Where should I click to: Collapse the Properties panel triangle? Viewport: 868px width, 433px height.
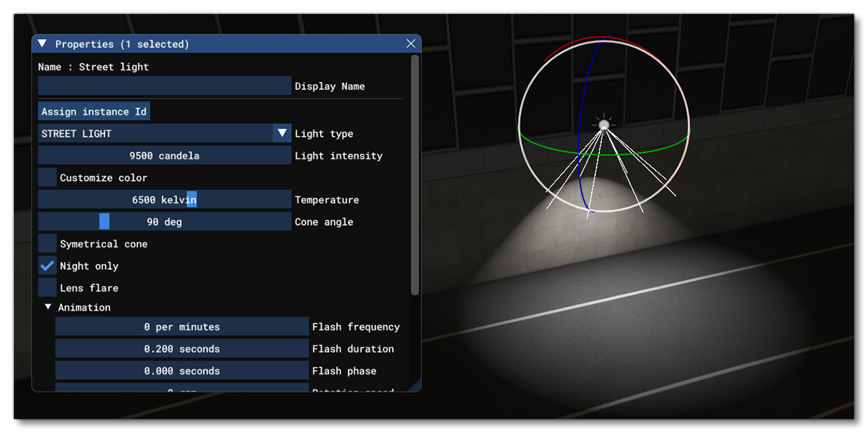coord(42,43)
